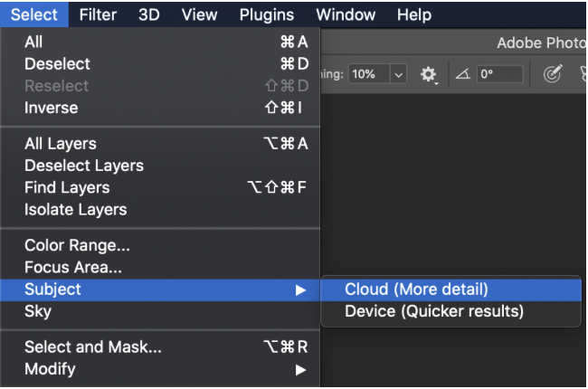The height and width of the screenshot is (389, 588).
Task: Click the butterfly symmetry icon at toolbar edge
Action: (582, 75)
